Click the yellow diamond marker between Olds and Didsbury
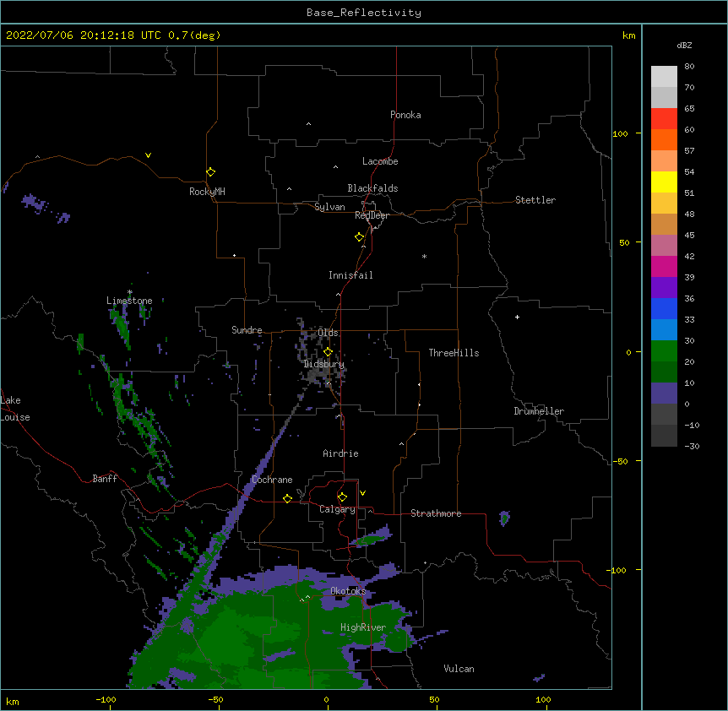This screenshot has height=711, width=728. tap(328, 352)
